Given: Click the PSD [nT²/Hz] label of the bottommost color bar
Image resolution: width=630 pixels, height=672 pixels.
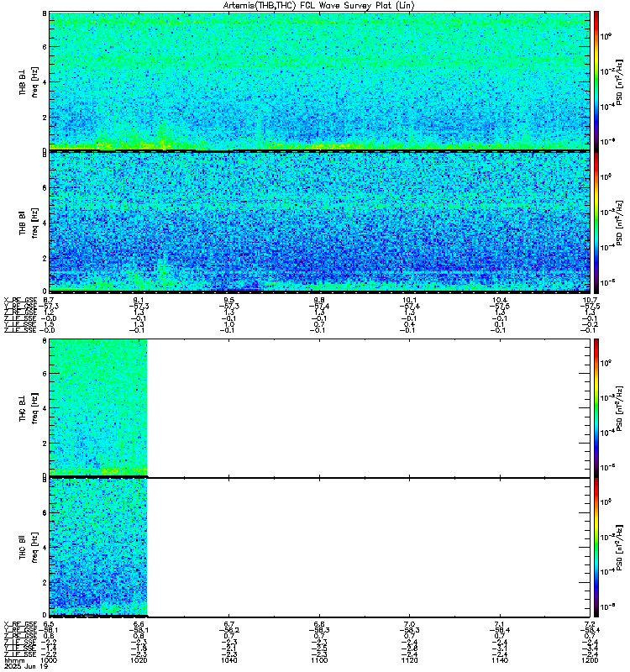Looking at the screenshot, I should pyautogui.click(x=619, y=548).
